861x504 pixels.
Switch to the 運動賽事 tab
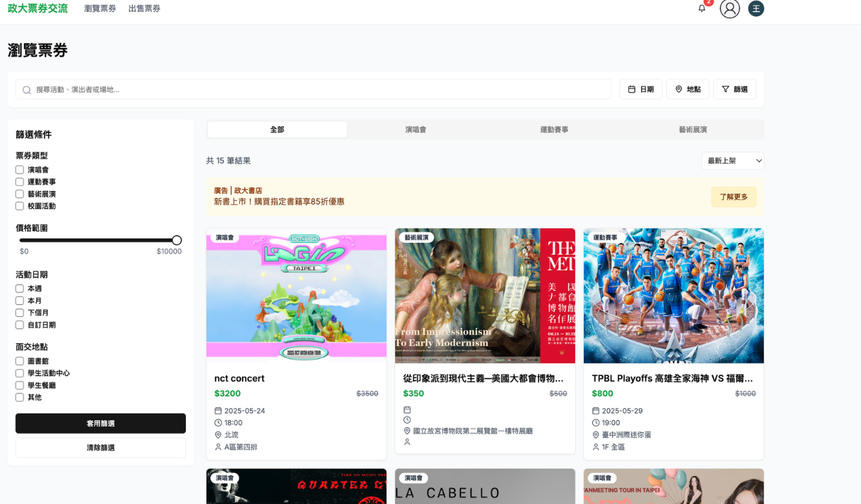point(554,130)
